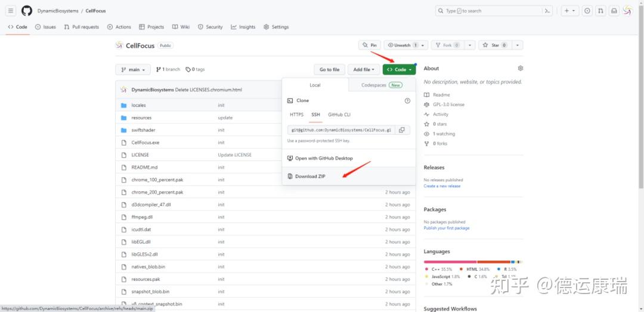Open the Readme link in About
Viewport: 644px width, 312px height.
(x=437, y=95)
